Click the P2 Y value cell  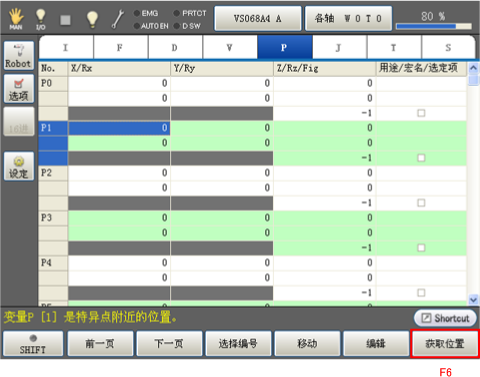[222, 173]
